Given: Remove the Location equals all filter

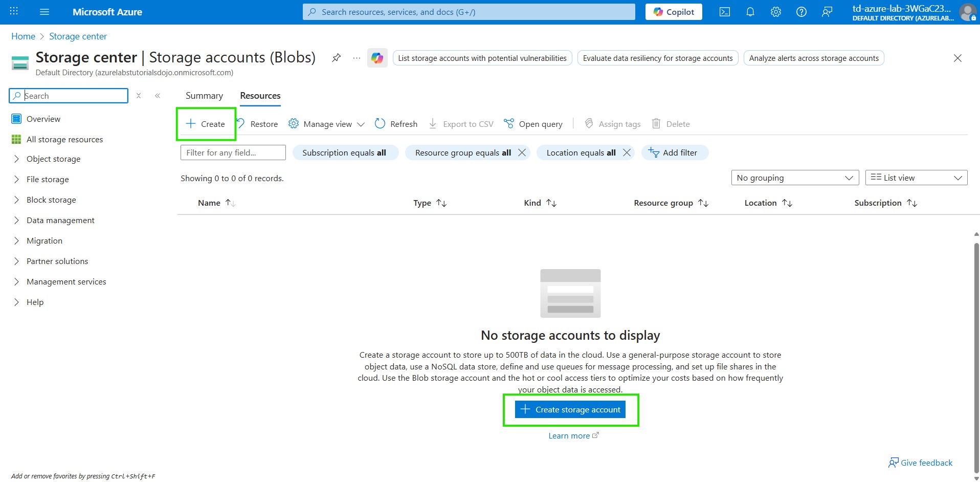Looking at the screenshot, I should point(627,152).
